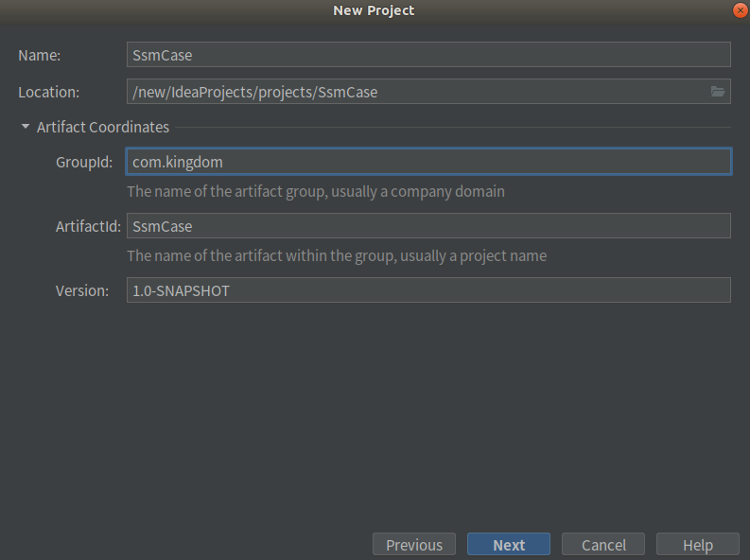Close the New Project window
Screen dimensions: 750x560
[x=740, y=10]
